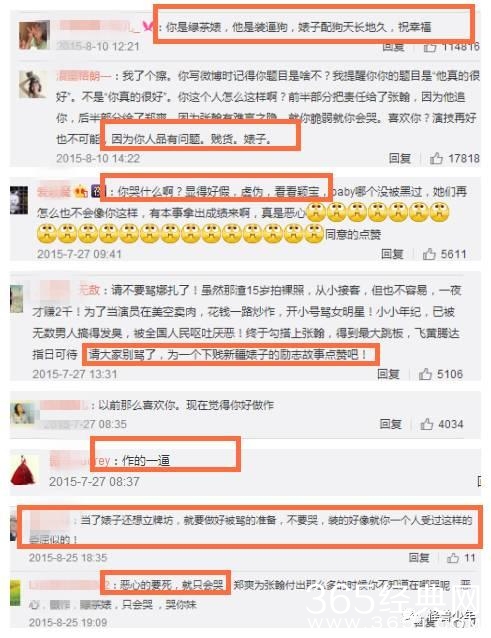Open avatar of the second commenter
The width and height of the screenshot is (491, 638).
click(x=33, y=84)
